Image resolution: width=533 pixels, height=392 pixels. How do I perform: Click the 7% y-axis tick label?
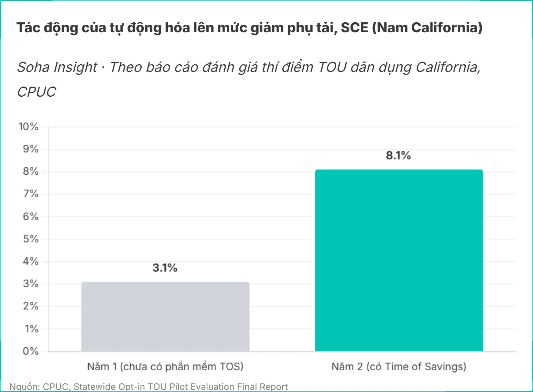tap(31, 194)
